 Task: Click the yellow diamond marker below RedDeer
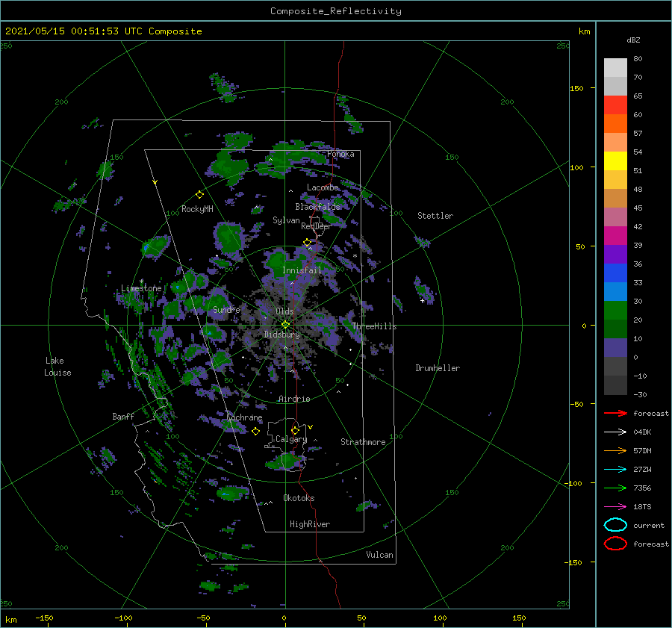coord(308,243)
